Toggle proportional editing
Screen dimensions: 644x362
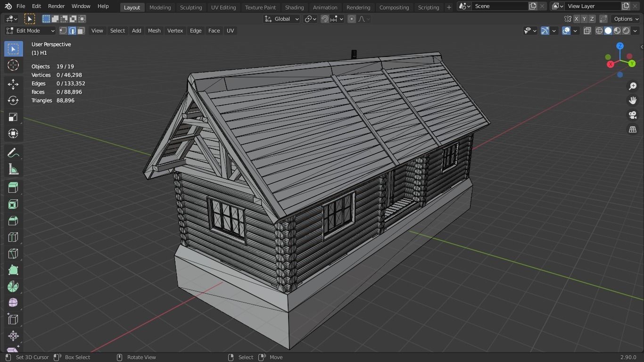tap(352, 19)
